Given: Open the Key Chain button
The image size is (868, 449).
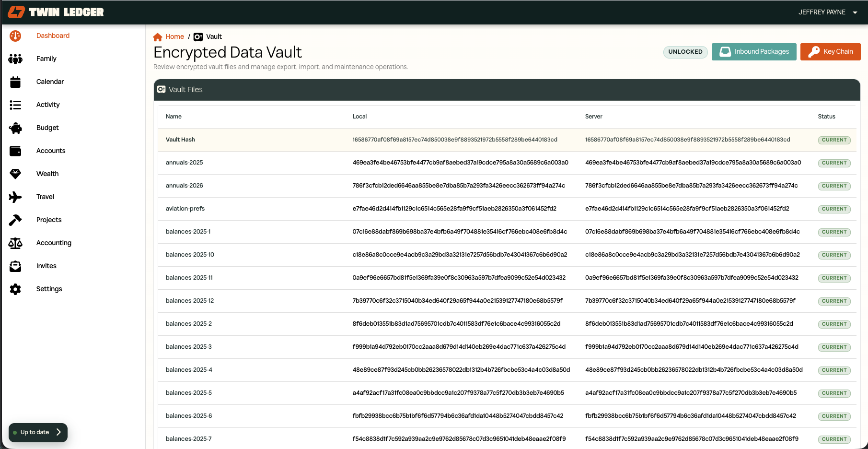Looking at the screenshot, I should 831,52.
